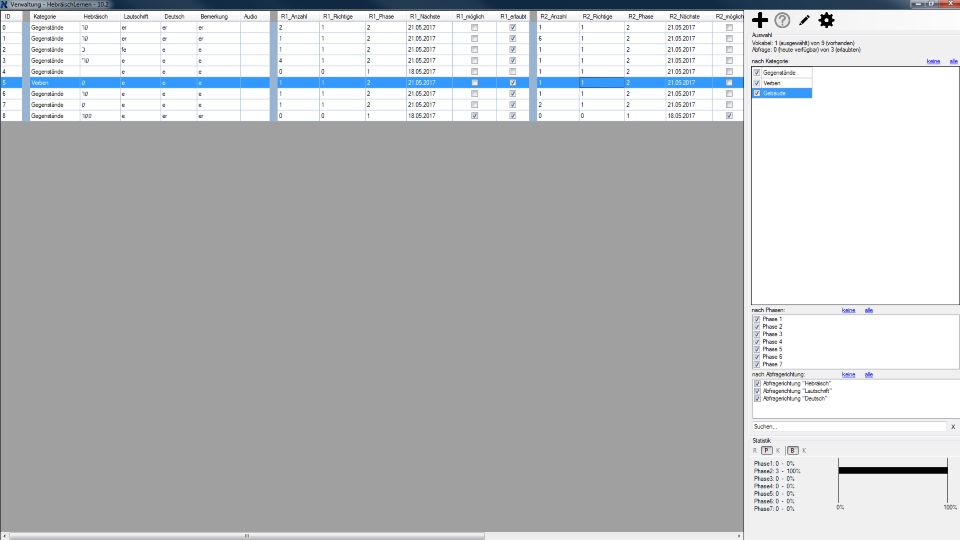The height and width of the screenshot is (540, 960).
Task: Sort by the Kategorie column header
Action: coord(45,17)
